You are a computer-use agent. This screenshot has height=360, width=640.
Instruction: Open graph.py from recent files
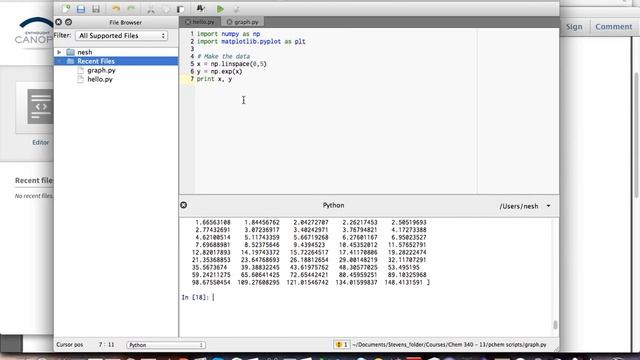pyautogui.click(x=101, y=70)
